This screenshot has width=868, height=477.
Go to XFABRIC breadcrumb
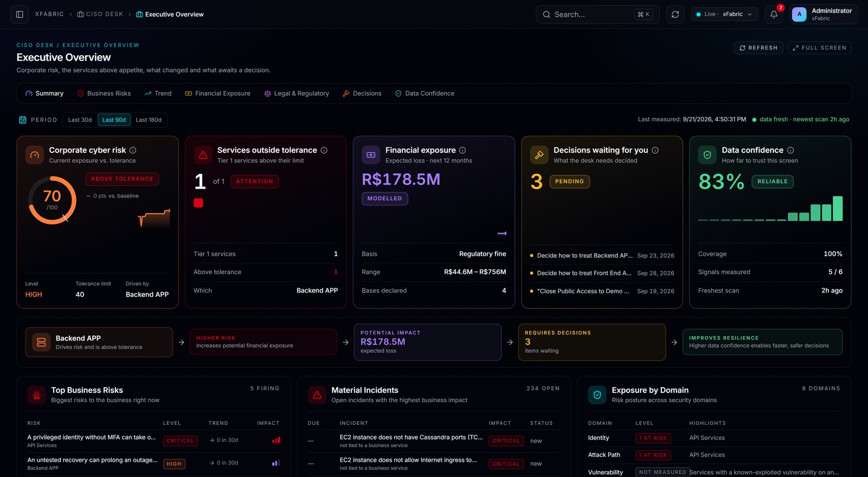(49, 14)
